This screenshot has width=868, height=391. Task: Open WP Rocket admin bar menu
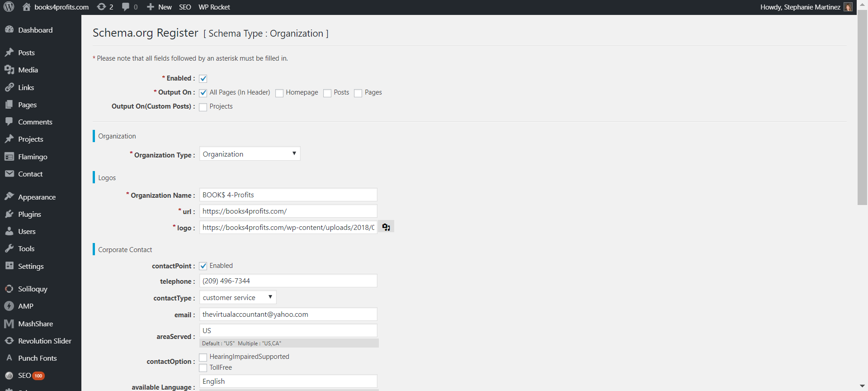click(214, 7)
